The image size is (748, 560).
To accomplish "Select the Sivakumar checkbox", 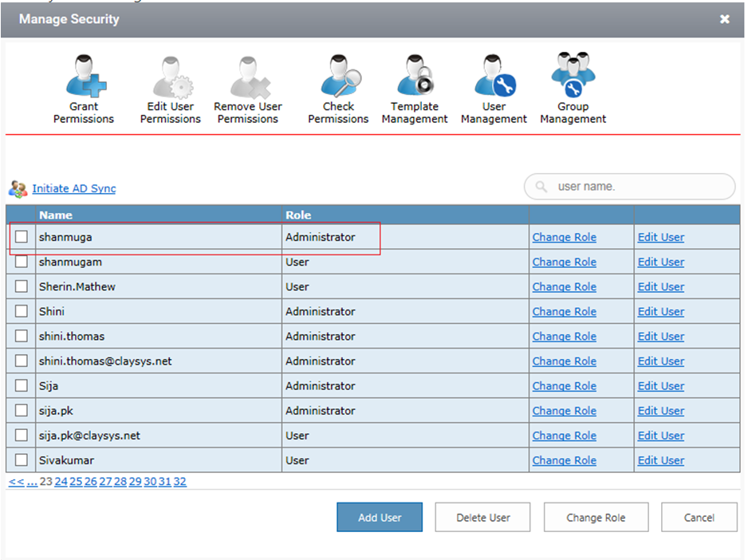I will pyautogui.click(x=22, y=460).
